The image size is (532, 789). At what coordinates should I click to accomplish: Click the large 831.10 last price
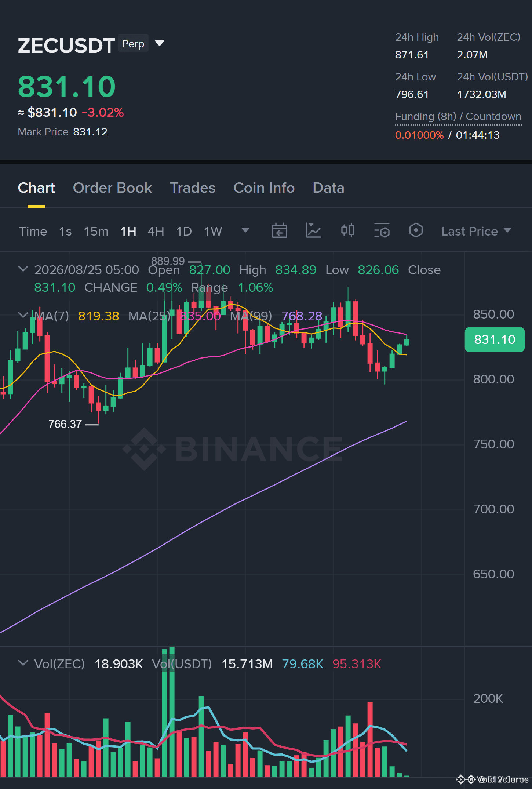(67, 87)
